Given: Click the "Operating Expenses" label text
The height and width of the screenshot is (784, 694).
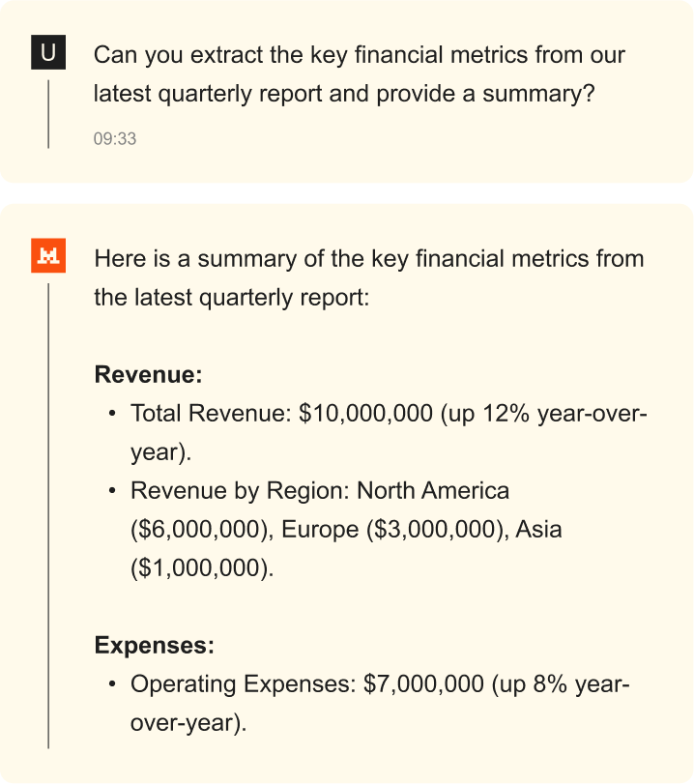Looking at the screenshot, I should click(x=242, y=684).
